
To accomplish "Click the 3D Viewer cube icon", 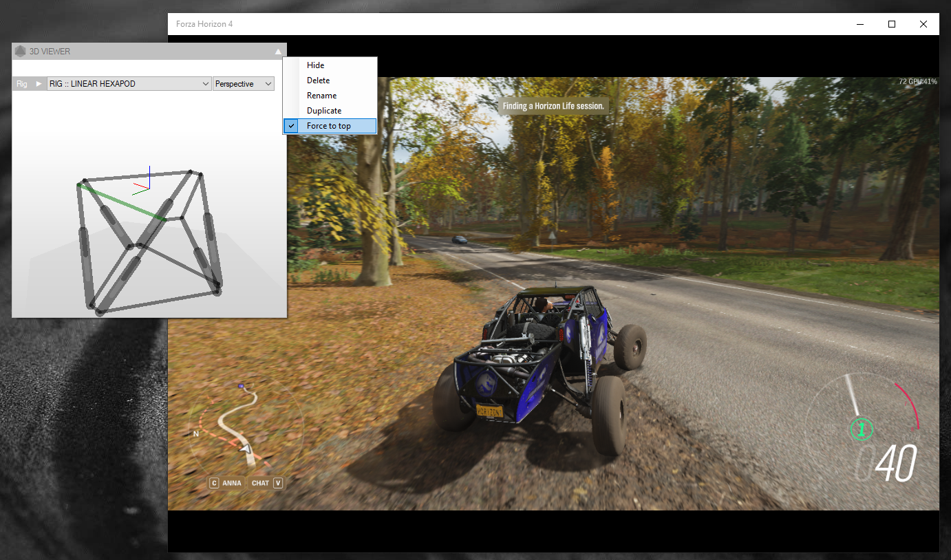I will pyautogui.click(x=21, y=52).
